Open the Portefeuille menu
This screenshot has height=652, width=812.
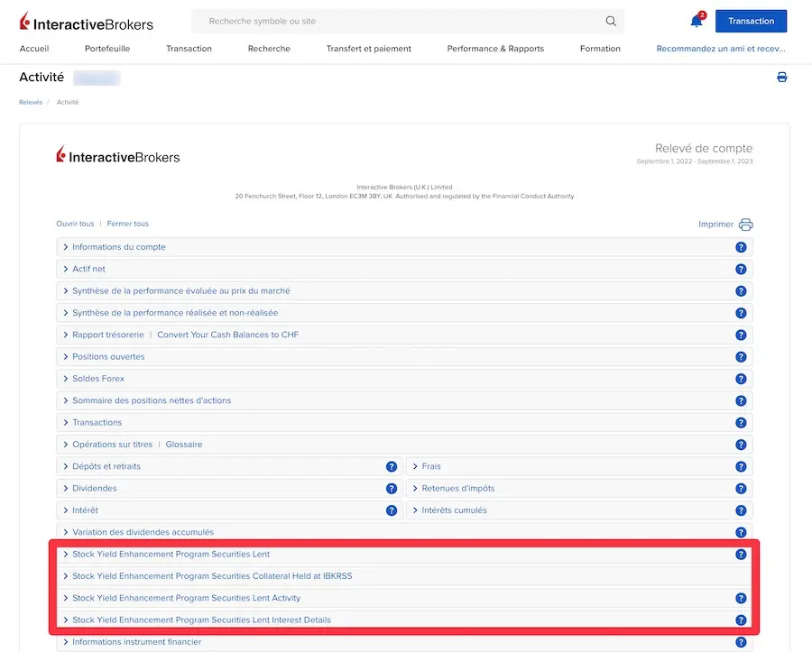(x=107, y=49)
